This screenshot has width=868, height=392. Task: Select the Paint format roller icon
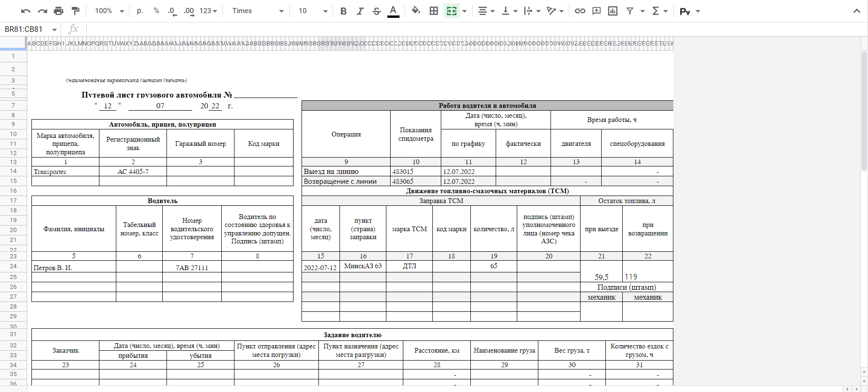pos(75,11)
